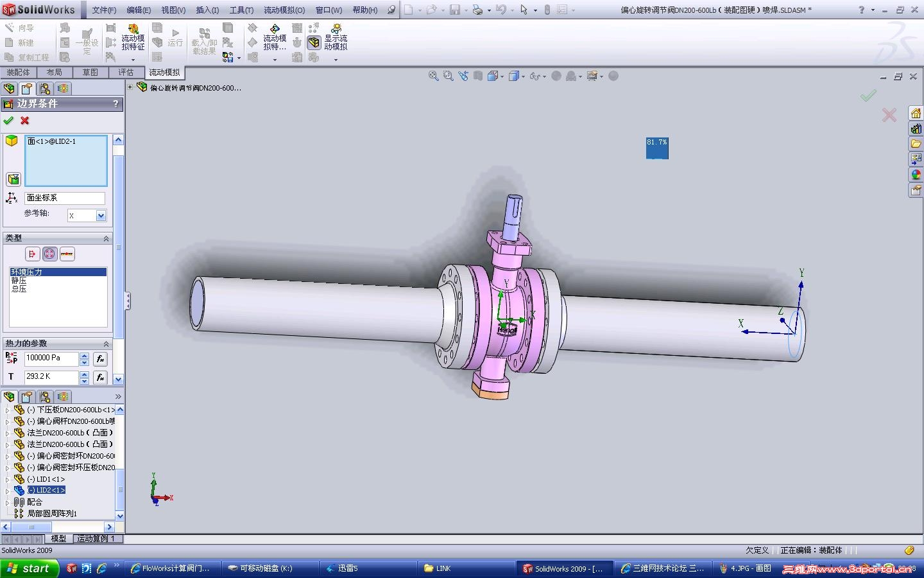Open the Appearances color ball icon in task pane
Screen dimensions: 924x578
(x=916, y=174)
